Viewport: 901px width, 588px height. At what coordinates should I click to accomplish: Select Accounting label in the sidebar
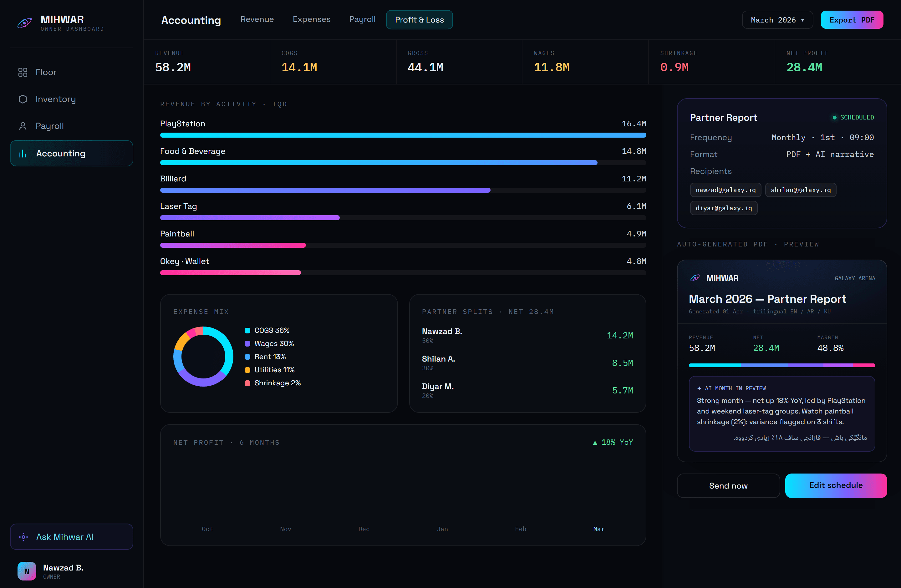(x=61, y=153)
